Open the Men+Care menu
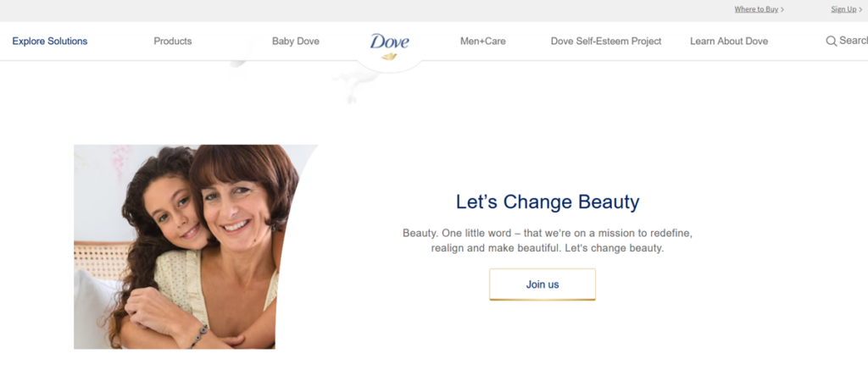This screenshot has width=868, height=370. (482, 41)
